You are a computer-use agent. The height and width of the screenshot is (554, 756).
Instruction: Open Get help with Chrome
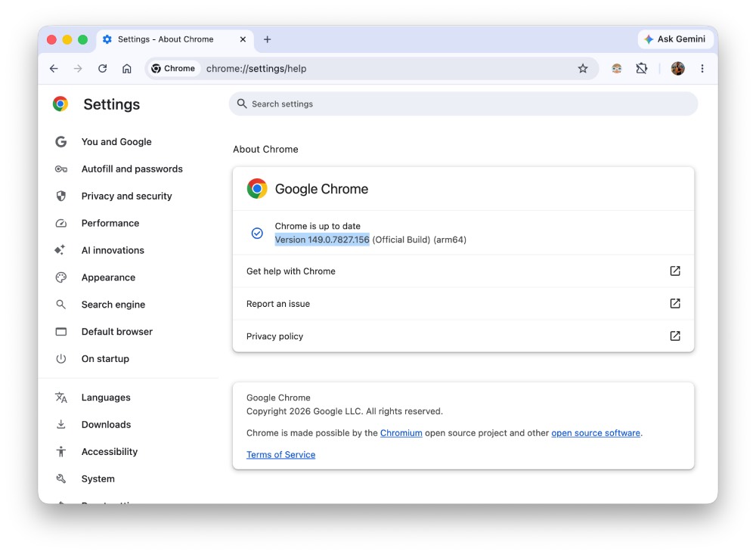coord(463,271)
